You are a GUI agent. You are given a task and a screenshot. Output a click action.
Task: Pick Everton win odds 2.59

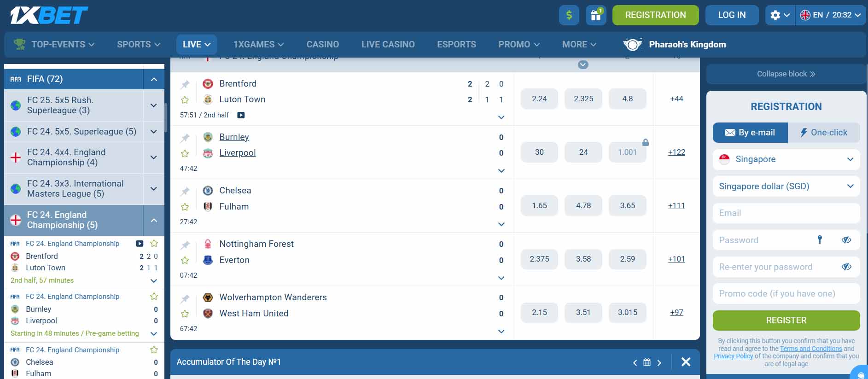click(x=628, y=259)
